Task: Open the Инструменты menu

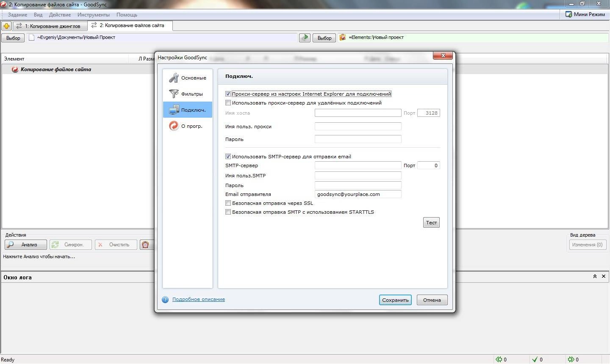Action: pos(94,15)
